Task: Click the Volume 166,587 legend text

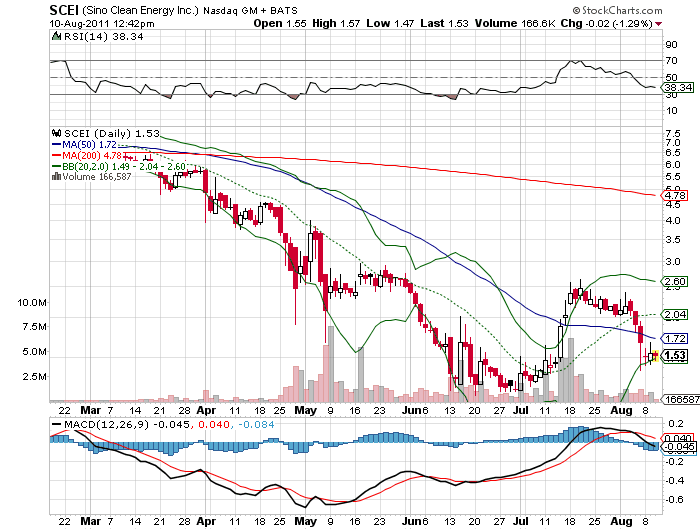Action: point(97,176)
